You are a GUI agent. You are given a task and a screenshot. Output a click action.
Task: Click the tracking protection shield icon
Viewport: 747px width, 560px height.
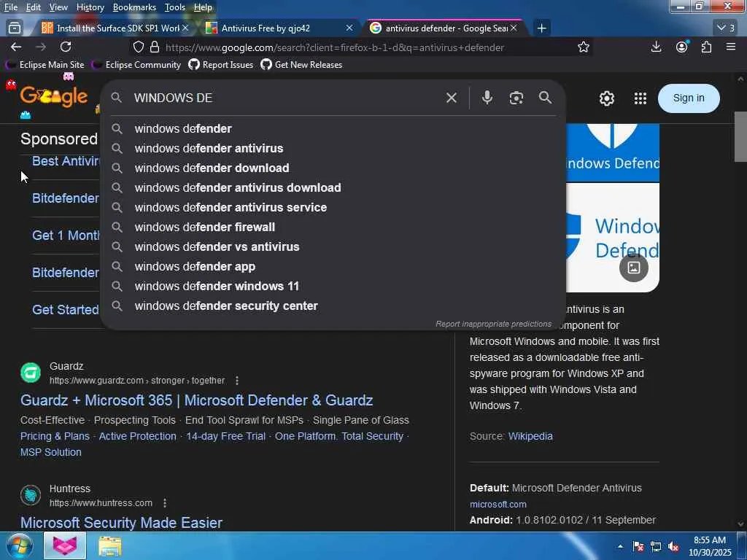point(138,47)
